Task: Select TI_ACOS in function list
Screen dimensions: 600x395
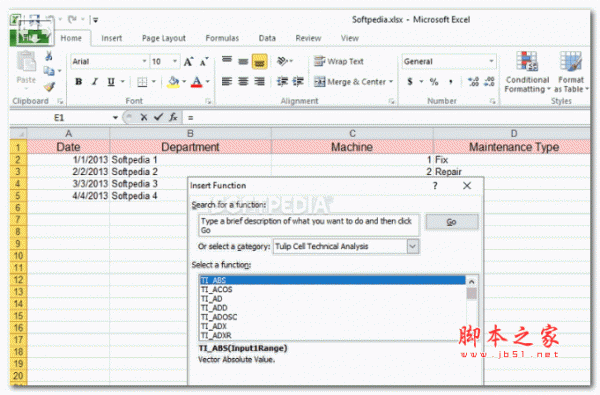Action: pyautogui.click(x=333, y=290)
